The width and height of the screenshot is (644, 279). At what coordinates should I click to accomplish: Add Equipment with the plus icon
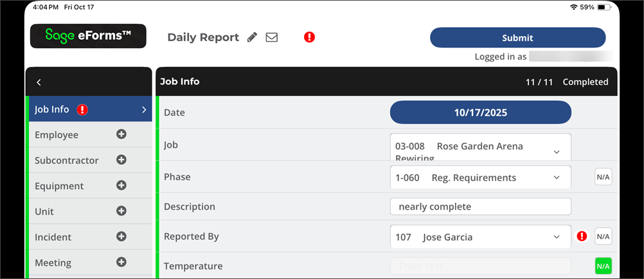point(121,185)
